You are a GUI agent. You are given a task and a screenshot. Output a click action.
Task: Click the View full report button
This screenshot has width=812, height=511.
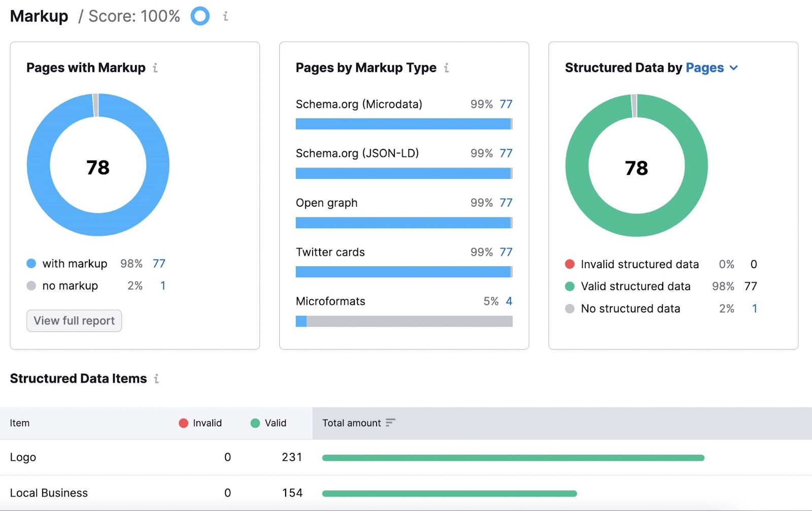(74, 321)
